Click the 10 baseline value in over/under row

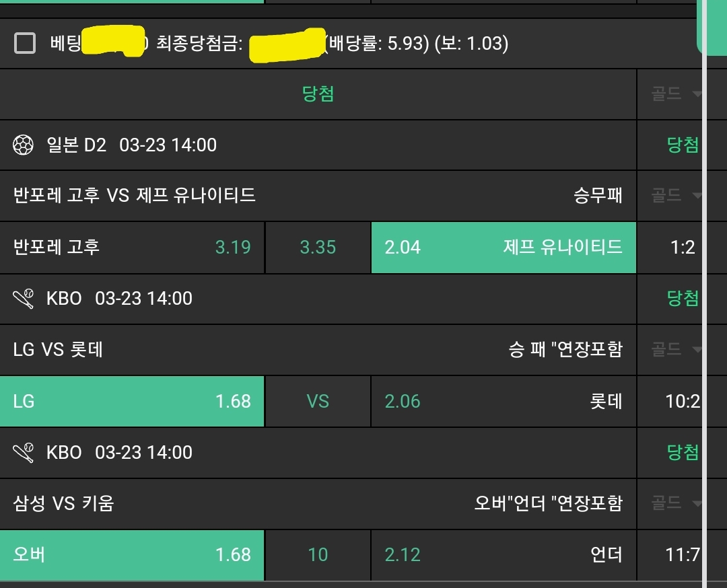(318, 554)
